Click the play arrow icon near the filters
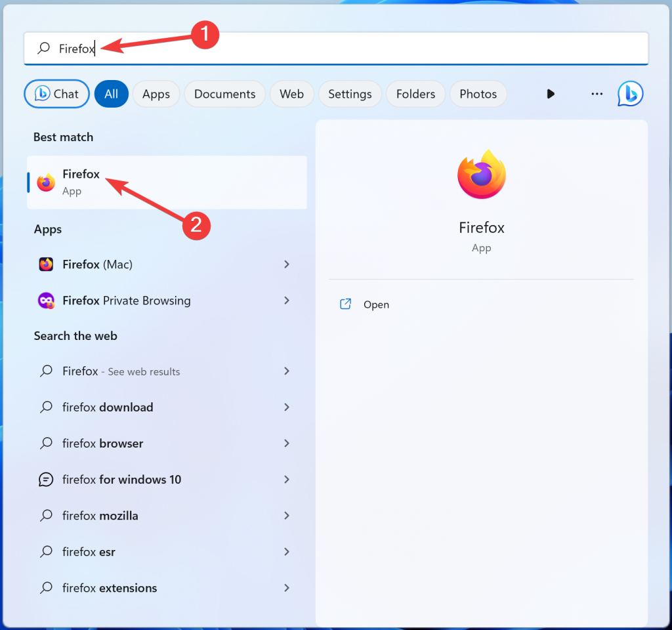Screen dimensions: 672x630 (x=551, y=94)
